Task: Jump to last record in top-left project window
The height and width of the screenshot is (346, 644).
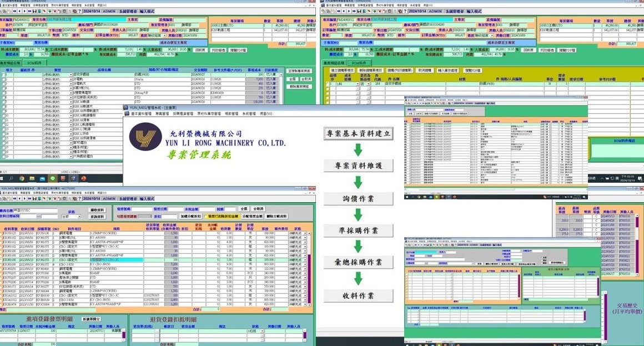Action: click(30, 12)
